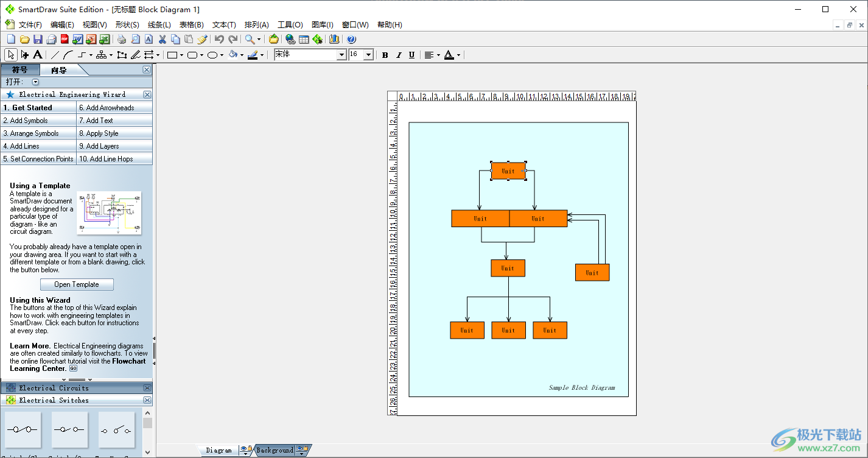Open the 编辑(E) menu
868x458 pixels.
pyautogui.click(x=62, y=25)
